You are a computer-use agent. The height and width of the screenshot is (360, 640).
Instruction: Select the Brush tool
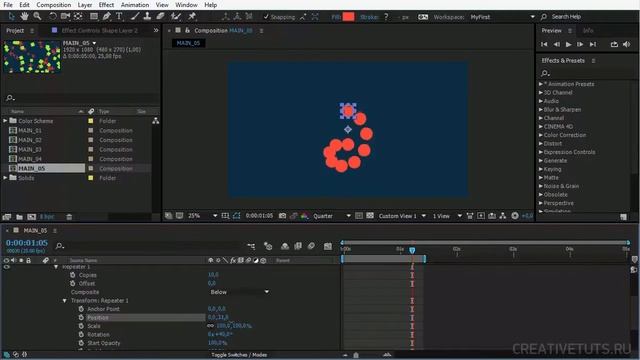coord(135,16)
